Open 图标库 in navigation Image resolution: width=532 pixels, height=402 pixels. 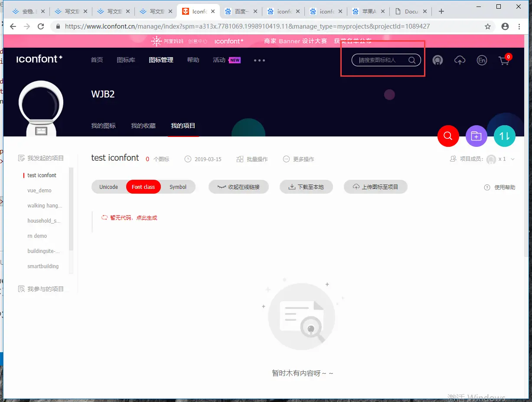click(126, 60)
